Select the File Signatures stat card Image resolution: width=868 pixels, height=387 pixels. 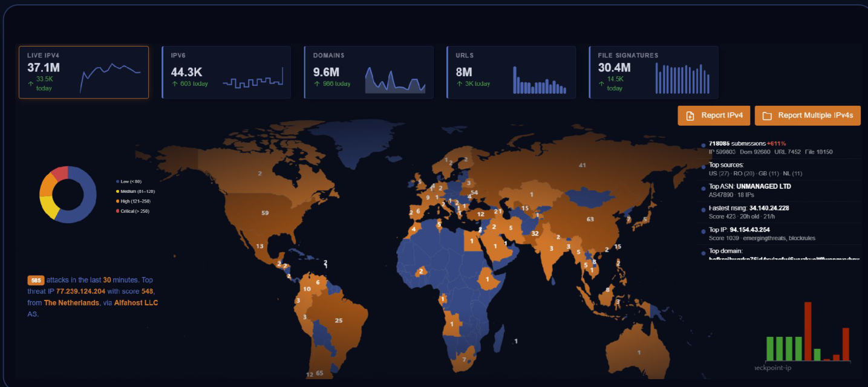pos(653,72)
